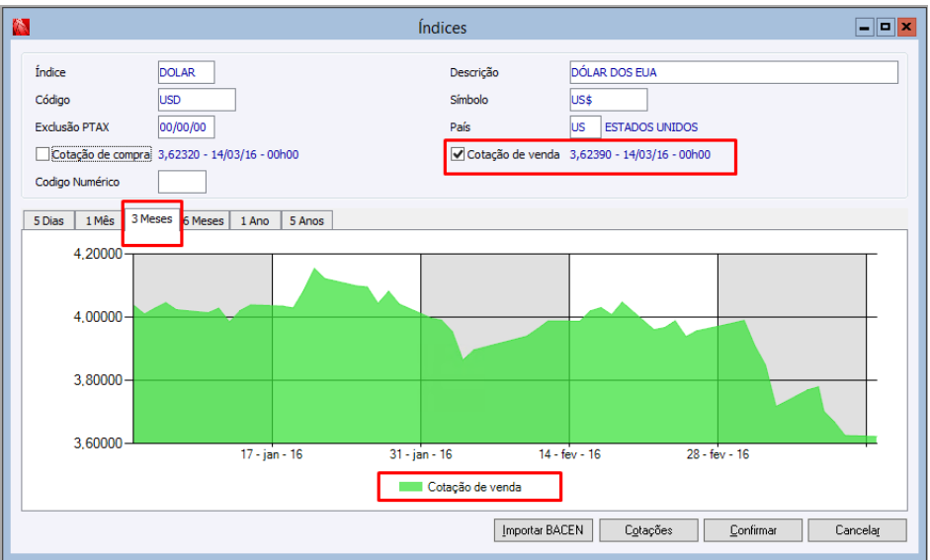Close the Índices window
The width and height of the screenshot is (930, 560).
click(905, 28)
